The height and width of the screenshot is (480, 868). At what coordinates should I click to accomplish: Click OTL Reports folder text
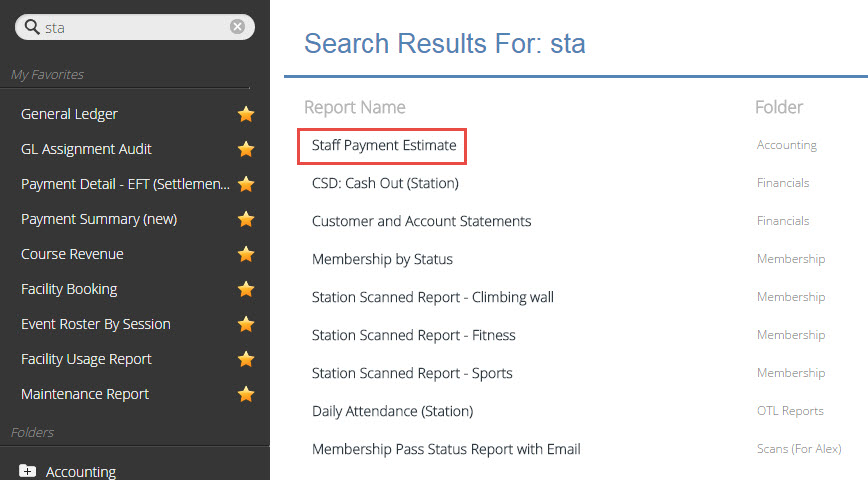click(x=790, y=411)
